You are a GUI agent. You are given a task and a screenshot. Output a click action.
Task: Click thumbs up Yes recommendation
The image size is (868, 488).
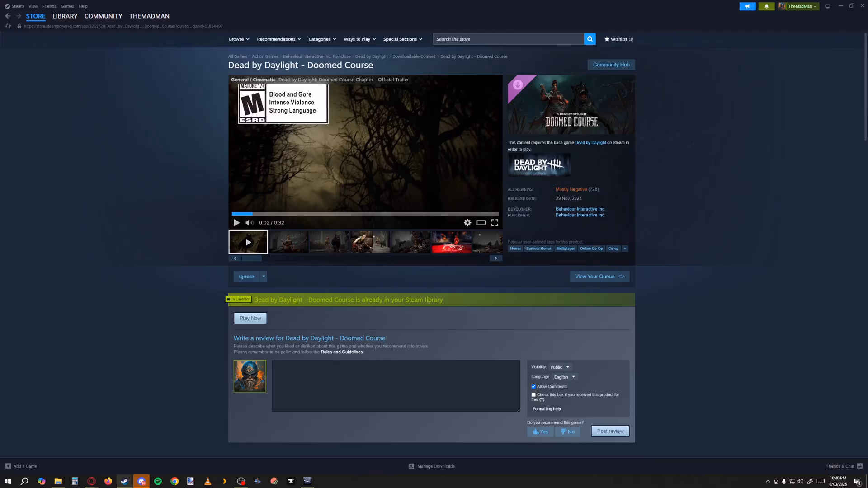(x=540, y=432)
